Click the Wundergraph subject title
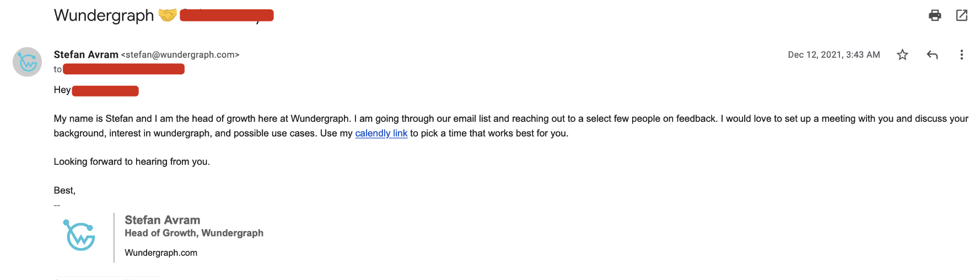The image size is (980, 280). point(104,15)
